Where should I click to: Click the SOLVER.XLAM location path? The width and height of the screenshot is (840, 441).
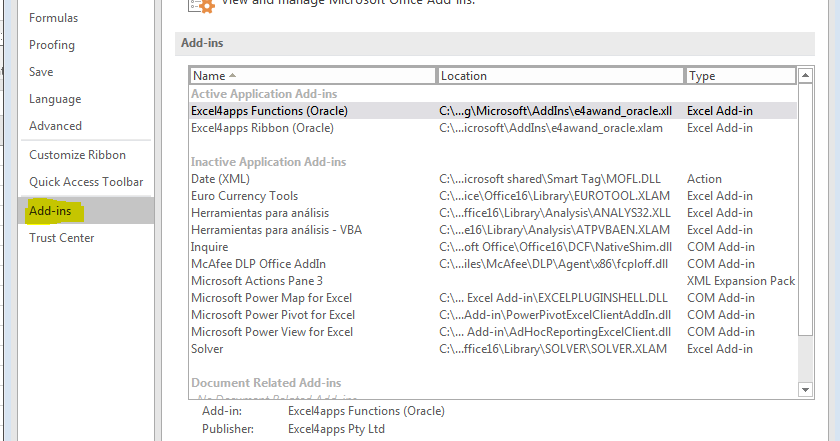point(553,349)
